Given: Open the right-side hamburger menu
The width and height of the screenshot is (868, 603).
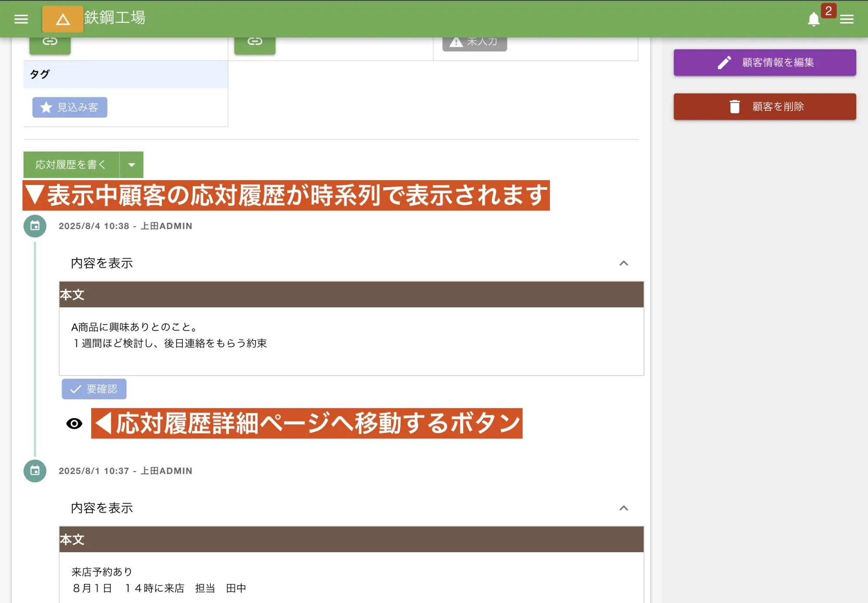Looking at the screenshot, I should [x=847, y=19].
